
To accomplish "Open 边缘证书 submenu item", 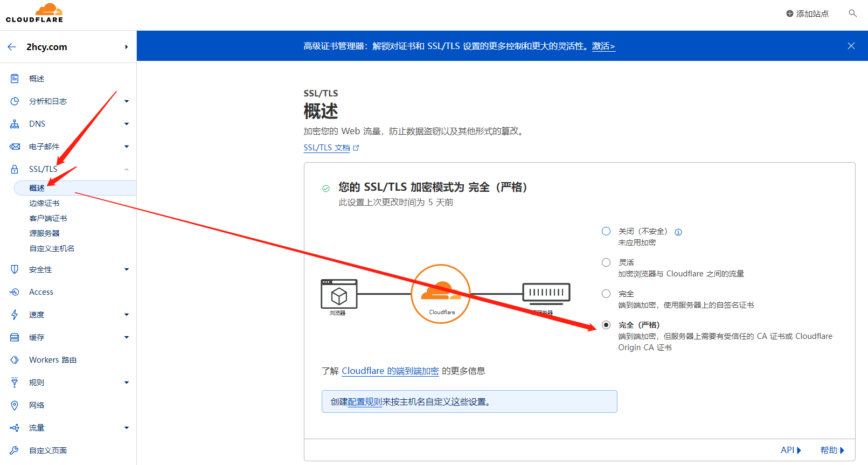I will pos(44,203).
